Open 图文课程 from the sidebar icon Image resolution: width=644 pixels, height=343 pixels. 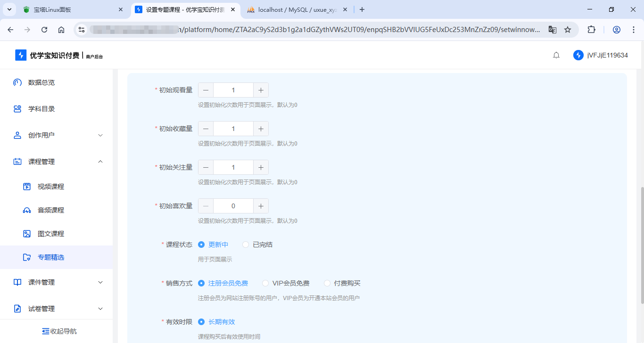tap(27, 233)
